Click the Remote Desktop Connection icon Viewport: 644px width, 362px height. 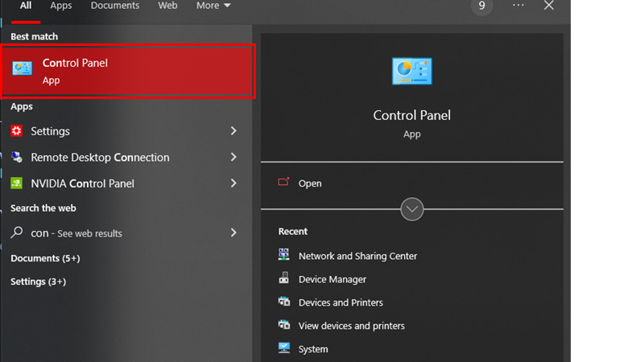pyautogui.click(x=17, y=158)
